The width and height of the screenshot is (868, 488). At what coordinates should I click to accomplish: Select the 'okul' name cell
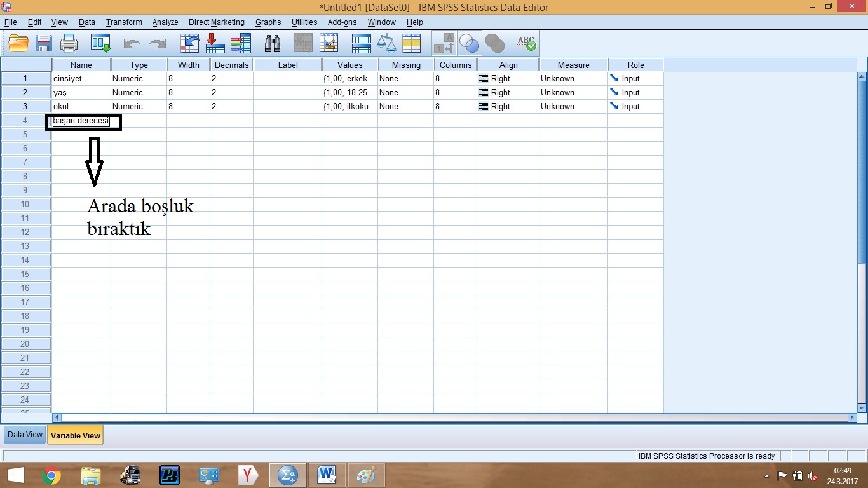point(81,107)
